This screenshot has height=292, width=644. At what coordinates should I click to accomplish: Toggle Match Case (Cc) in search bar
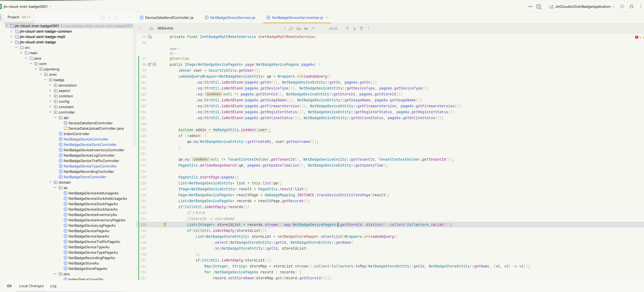[x=299, y=29]
